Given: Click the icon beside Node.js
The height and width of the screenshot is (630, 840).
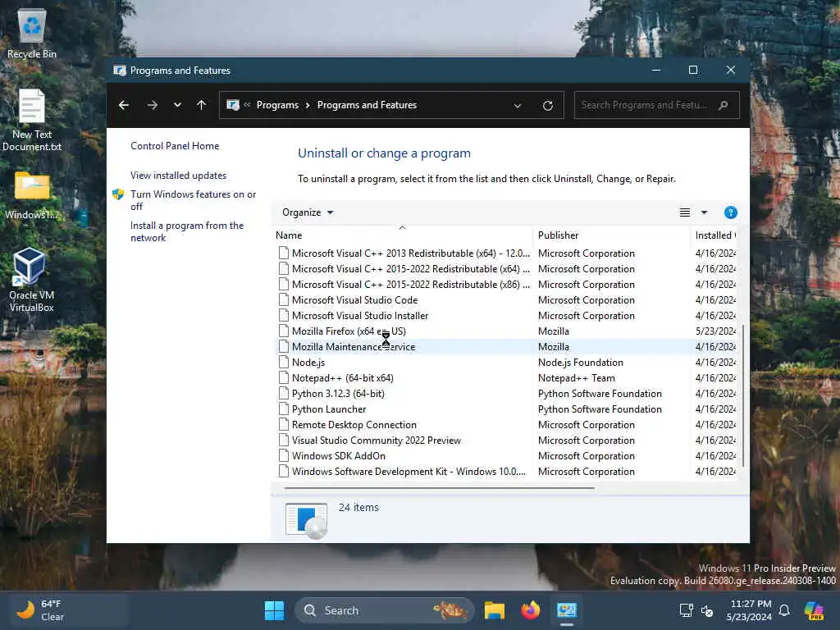Looking at the screenshot, I should pos(283,362).
